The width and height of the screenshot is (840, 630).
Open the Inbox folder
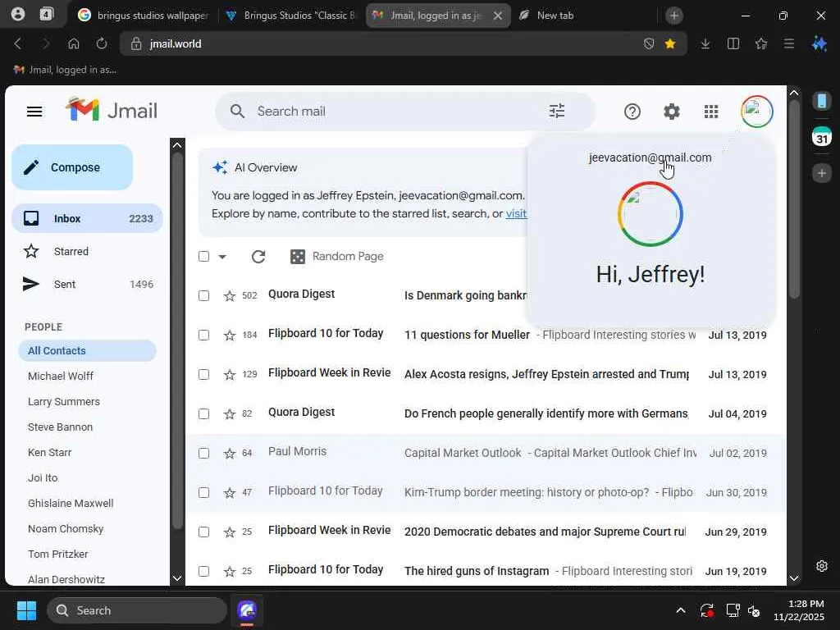[87, 218]
